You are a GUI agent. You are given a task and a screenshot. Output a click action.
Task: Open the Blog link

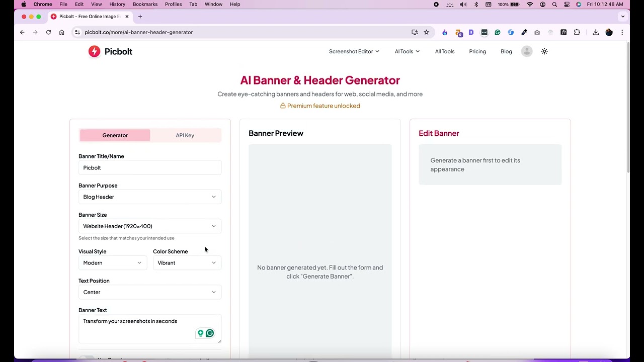(506, 51)
